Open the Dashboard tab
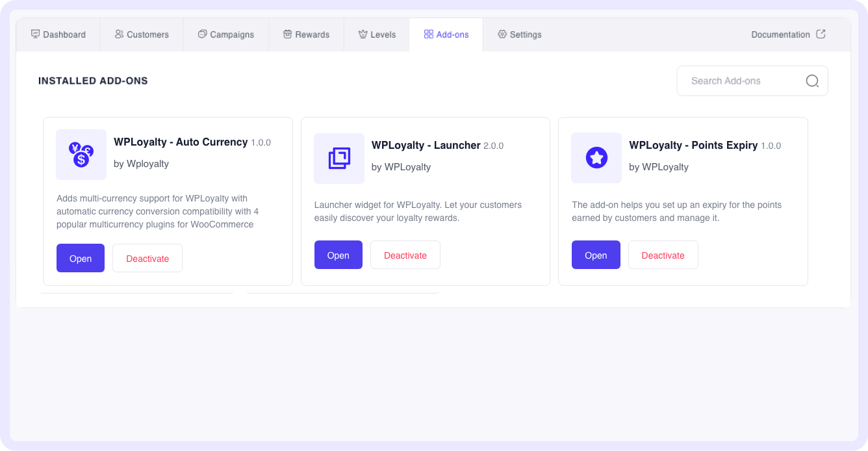This screenshot has height=451, width=868. [58, 34]
